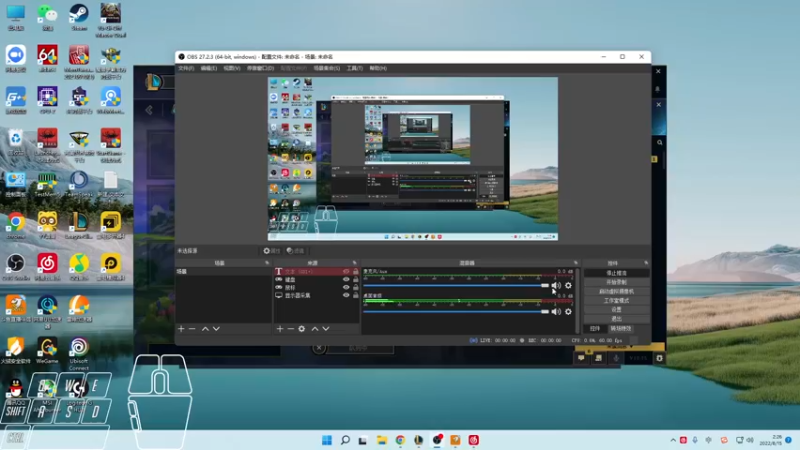
Task: Remove selected source with the minus icon
Action: 291,328
